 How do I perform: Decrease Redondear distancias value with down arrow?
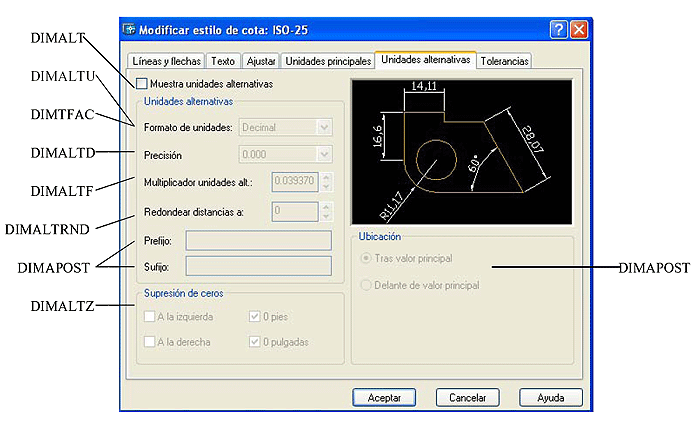point(326,216)
